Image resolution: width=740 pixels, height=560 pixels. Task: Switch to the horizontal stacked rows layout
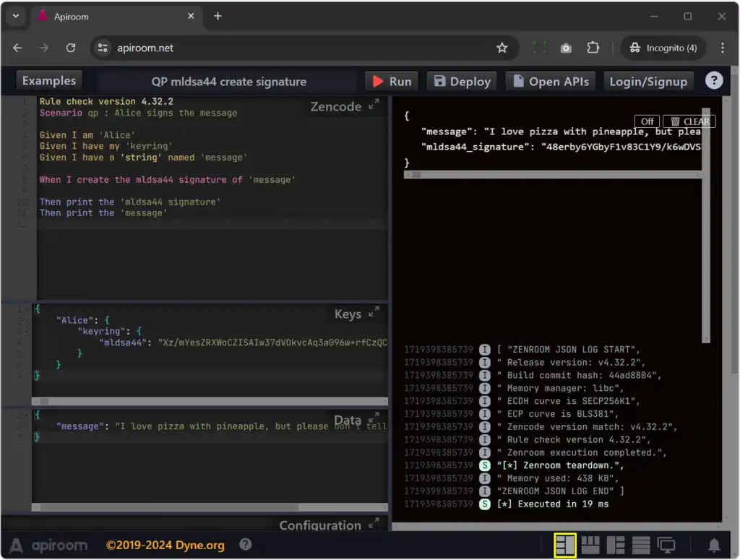(641, 546)
